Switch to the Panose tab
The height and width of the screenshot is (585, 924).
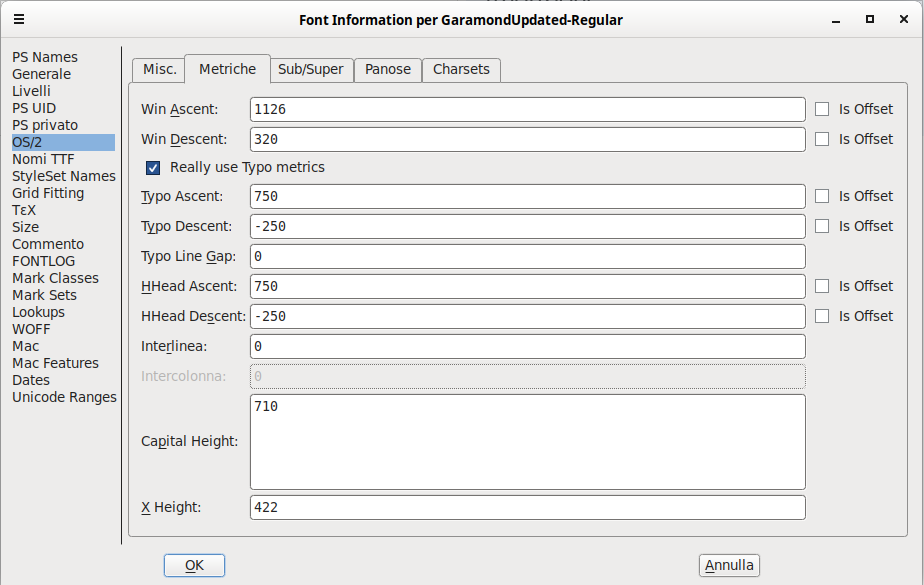point(388,70)
